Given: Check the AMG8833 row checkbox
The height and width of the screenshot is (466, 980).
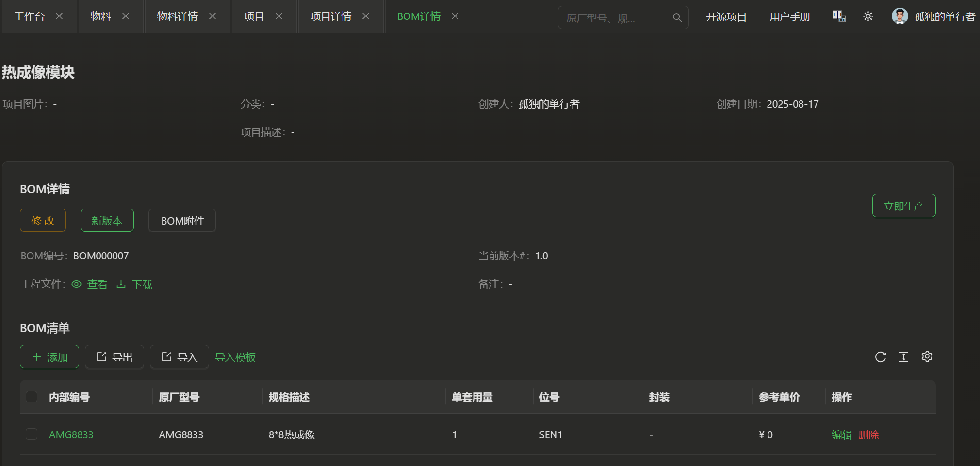Looking at the screenshot, I should click(32, 434).
